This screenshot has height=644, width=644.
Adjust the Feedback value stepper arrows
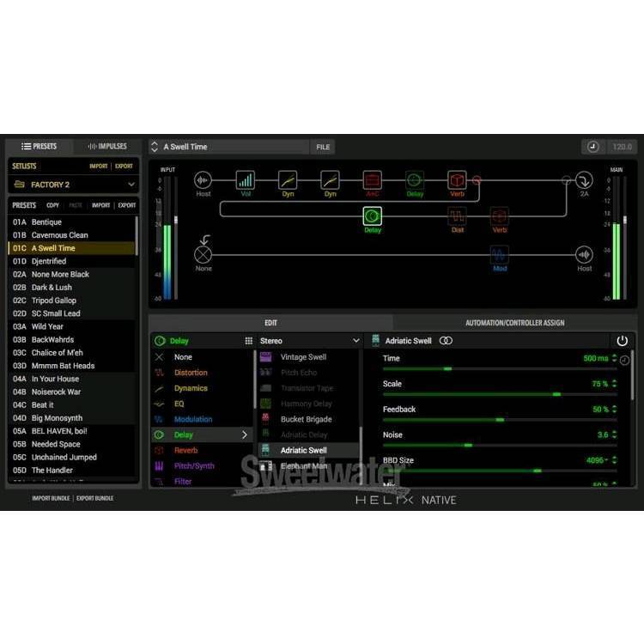[615, 409]
